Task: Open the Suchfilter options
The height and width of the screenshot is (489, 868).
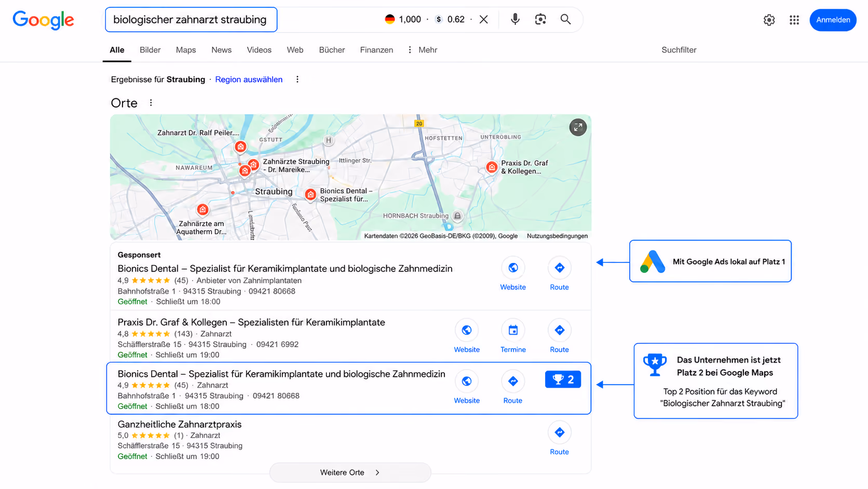Action: pos(679,50)
